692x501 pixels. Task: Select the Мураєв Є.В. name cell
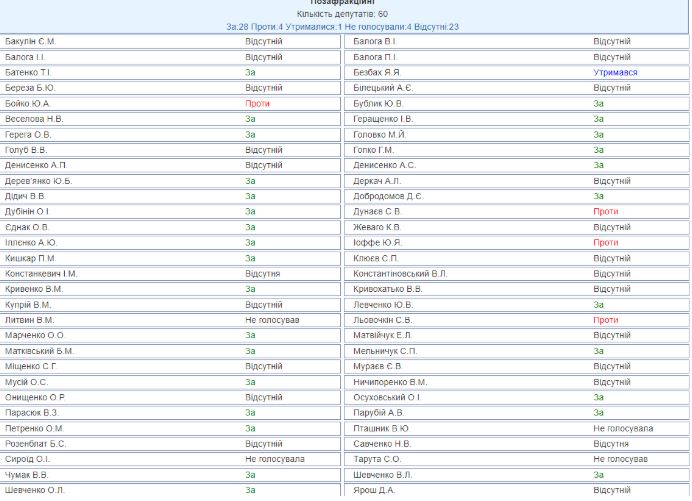coord(377,367)
